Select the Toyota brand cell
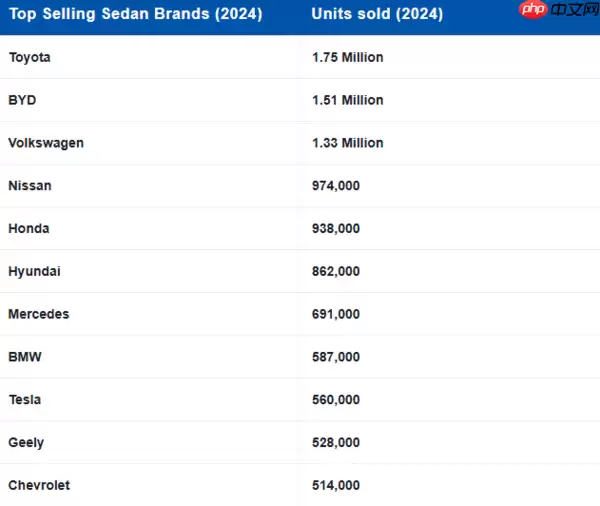This screenshot has height=506, width=600. coord(29,57)
